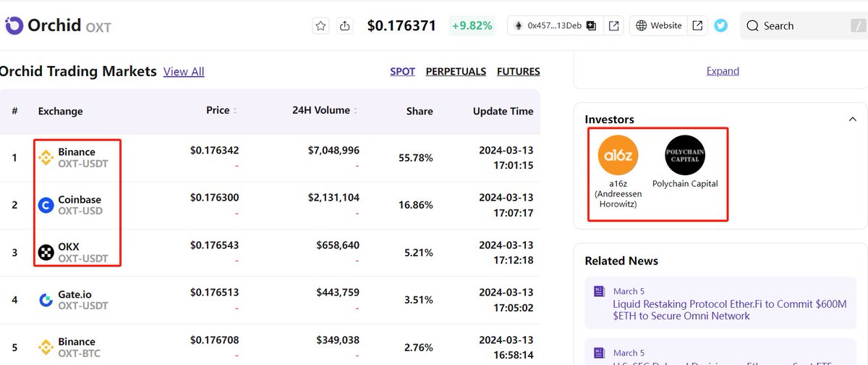
Task: Click the Ethereum icon in the address badge
Action: click(518, 26)
